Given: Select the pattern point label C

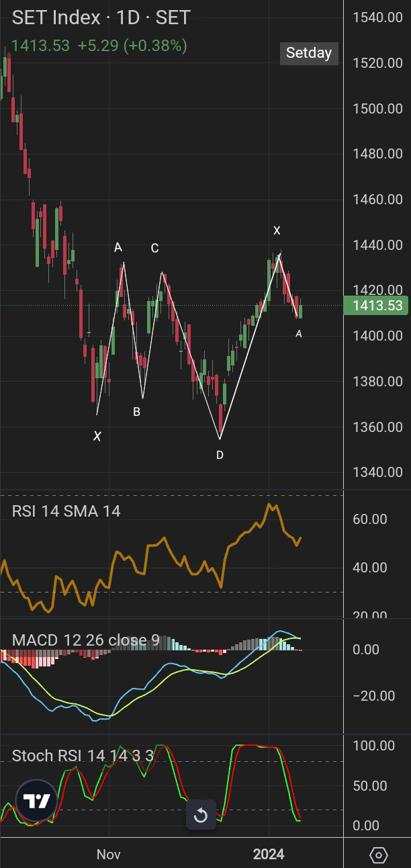Looking at the screenshot, I should pos(154,249).
